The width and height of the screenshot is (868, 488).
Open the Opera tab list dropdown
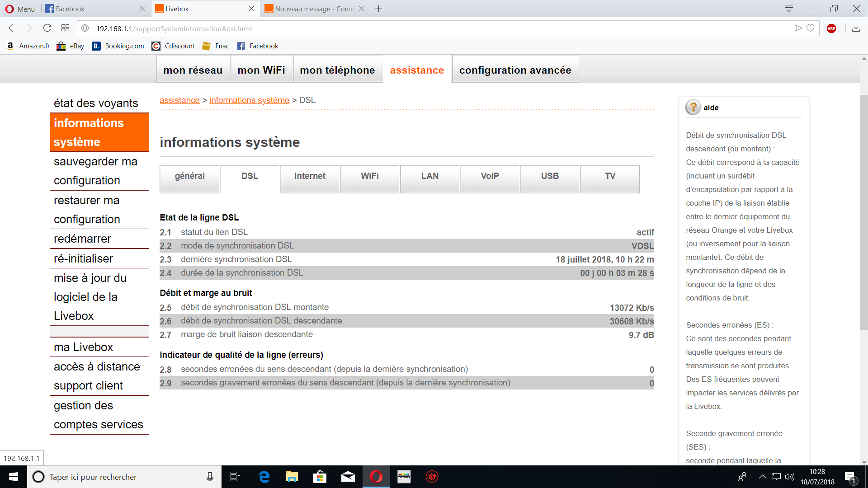789,9
